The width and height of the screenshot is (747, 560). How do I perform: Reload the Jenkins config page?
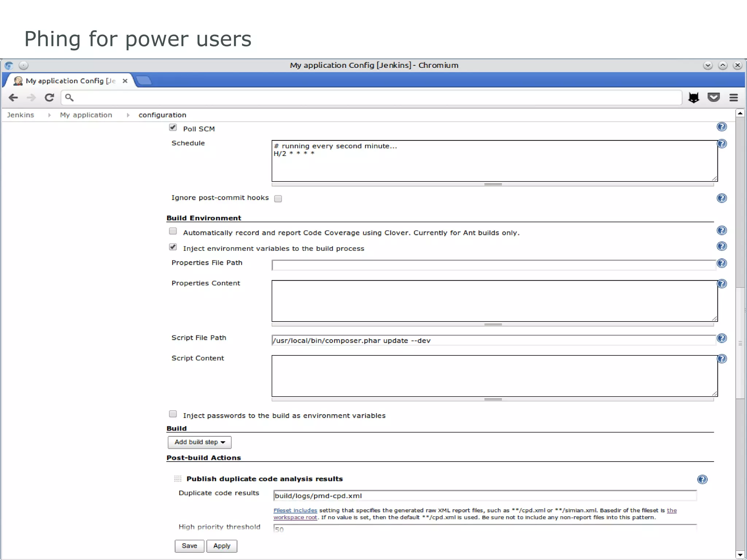tap(49, 97)
